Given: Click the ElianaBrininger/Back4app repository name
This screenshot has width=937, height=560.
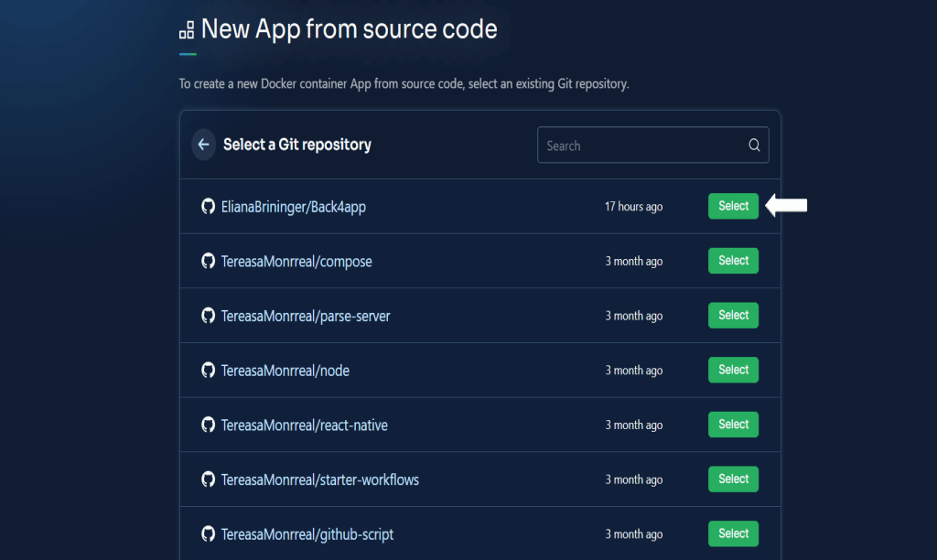Looking at the screenshot, I should (x=294, y=207).
